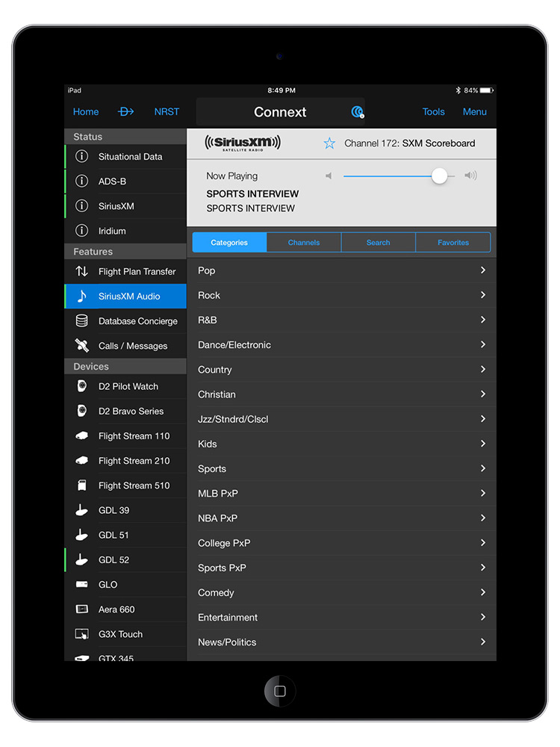
Task: Tap the Flight Plan Transfer arrows icon
Action: point(82,271)
